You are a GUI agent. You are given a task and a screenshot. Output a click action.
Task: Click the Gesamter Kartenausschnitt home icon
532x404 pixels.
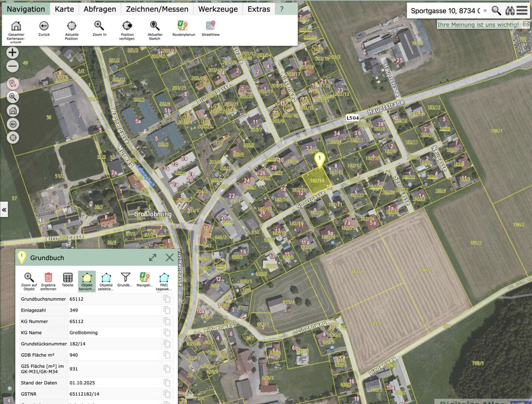coord(16,26)
